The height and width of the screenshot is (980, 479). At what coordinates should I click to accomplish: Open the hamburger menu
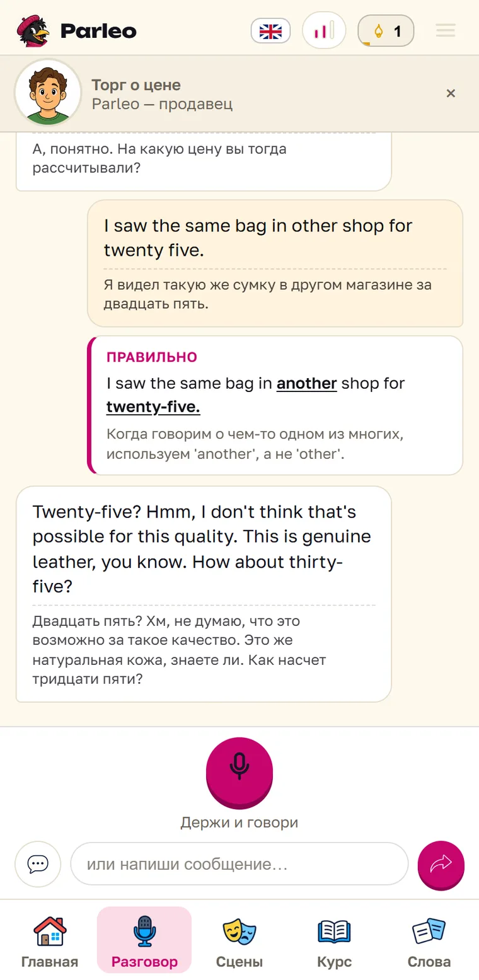446,30
